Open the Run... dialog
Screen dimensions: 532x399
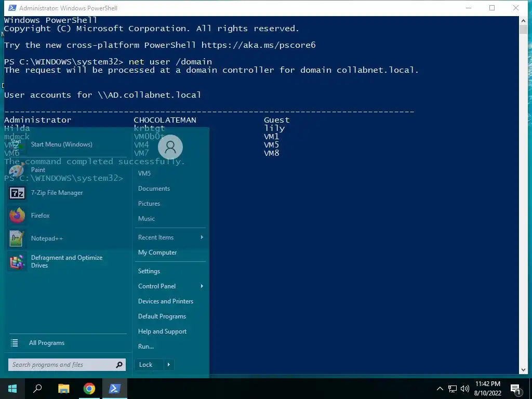[146, 347]
